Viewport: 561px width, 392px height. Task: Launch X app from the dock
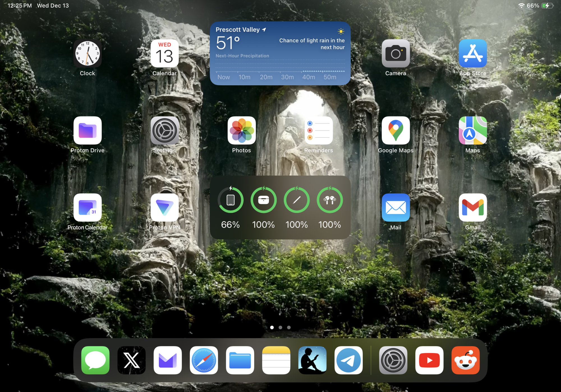point(131,360)
